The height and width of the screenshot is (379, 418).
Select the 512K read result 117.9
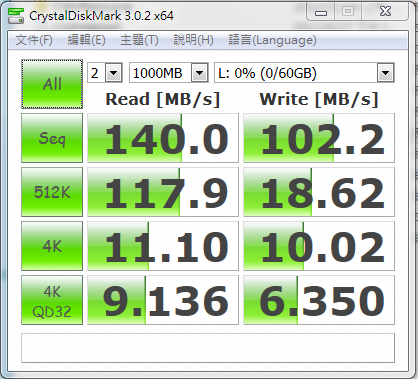163,192
